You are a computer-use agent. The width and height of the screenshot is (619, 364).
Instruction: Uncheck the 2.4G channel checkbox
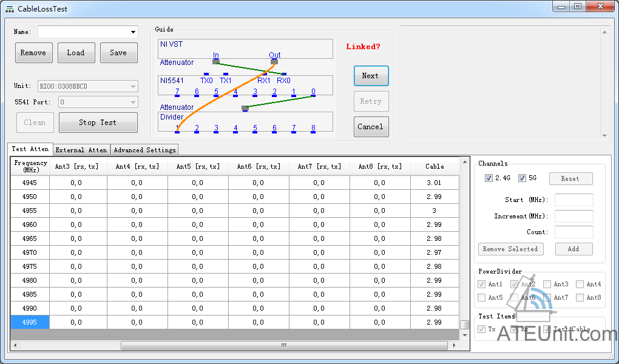489,178
